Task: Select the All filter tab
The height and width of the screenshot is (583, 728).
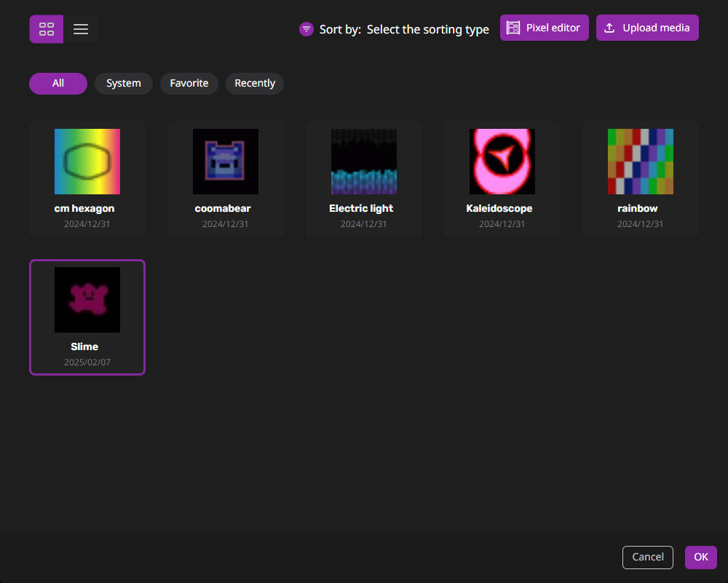Action: pyautogui.click(x=58, y=84)
